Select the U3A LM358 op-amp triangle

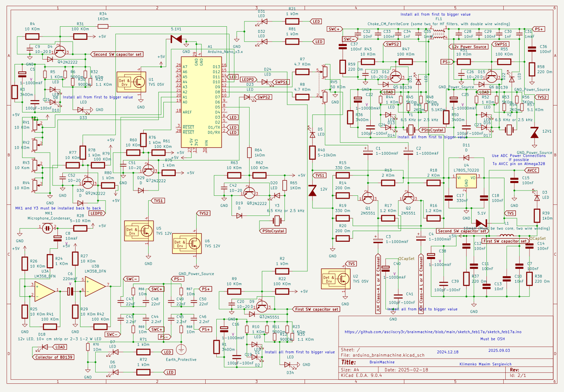click(45, 291)
